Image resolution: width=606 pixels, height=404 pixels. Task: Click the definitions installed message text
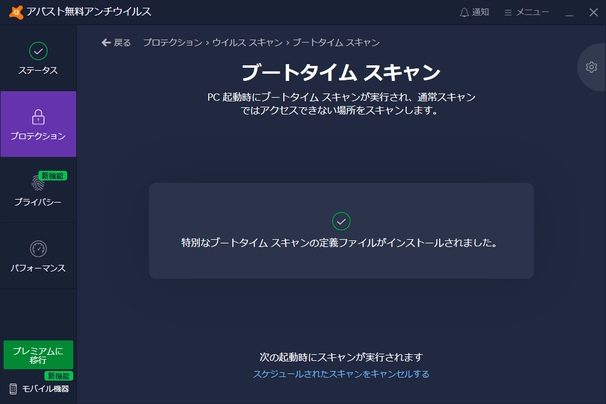(x=339, y=243)
